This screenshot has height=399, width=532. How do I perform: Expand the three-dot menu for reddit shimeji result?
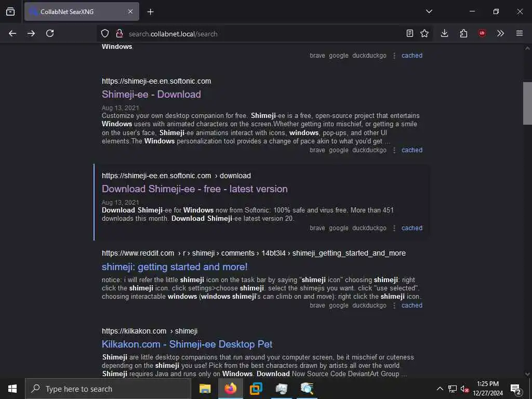click(x=394, y=305)
